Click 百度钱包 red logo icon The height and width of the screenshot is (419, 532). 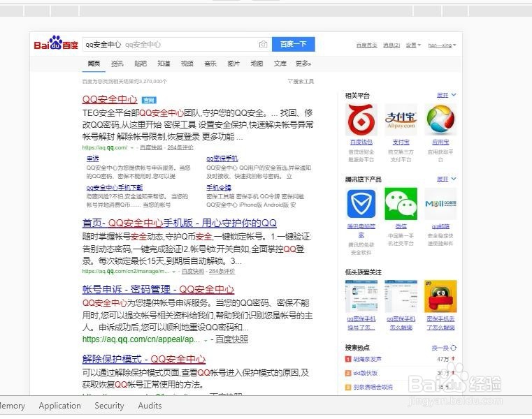361,120
